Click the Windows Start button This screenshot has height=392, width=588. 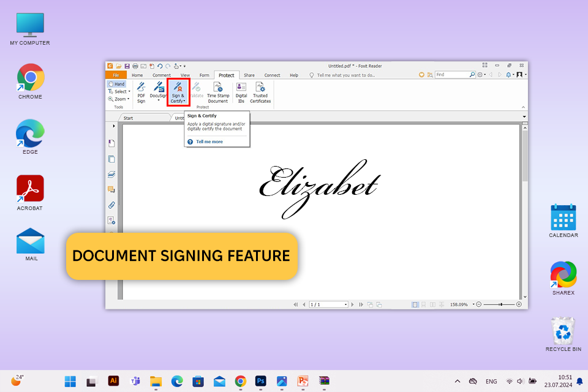[70, 381]
